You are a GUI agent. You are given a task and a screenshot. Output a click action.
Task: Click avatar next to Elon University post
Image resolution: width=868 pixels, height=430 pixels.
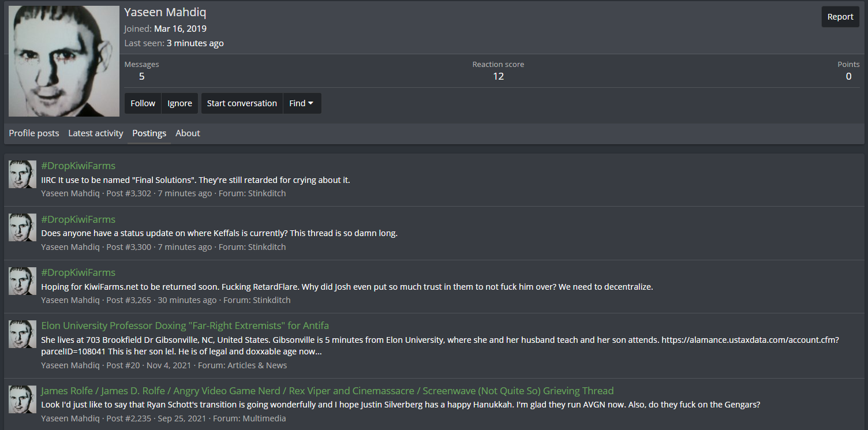click(23, 334)
